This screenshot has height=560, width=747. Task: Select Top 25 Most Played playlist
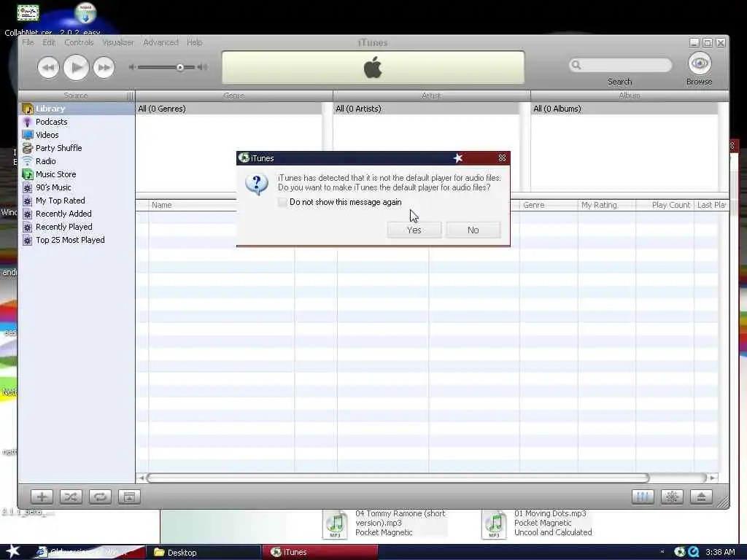click(77, 240)
